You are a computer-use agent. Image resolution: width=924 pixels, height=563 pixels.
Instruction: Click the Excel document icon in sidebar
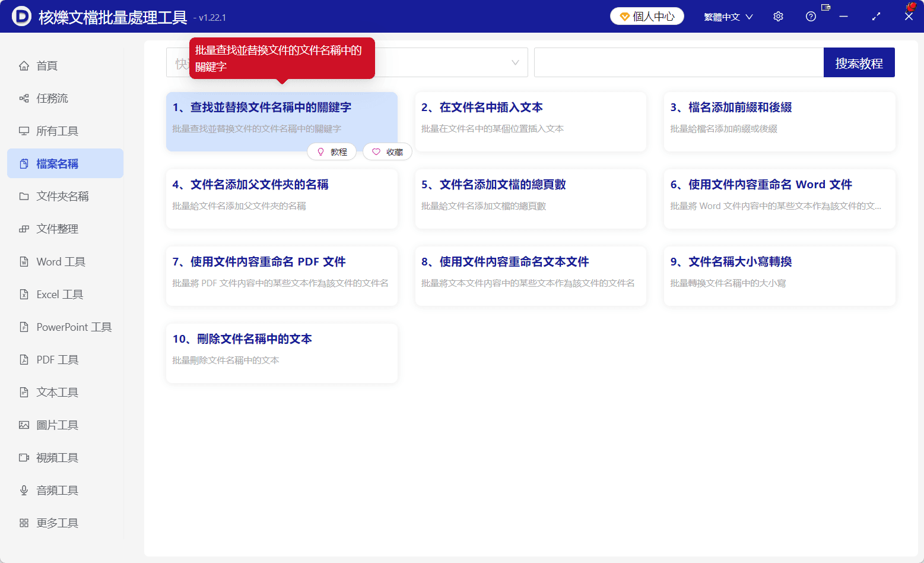[24, 295]
